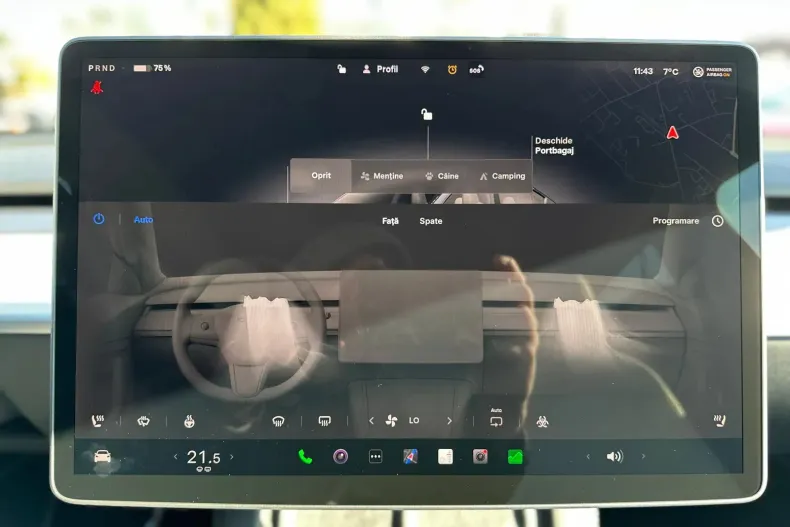This screenshot has height=527, width=790.
Task: Open Wi-Fi settings from status bar
Action: pos(425,70)
